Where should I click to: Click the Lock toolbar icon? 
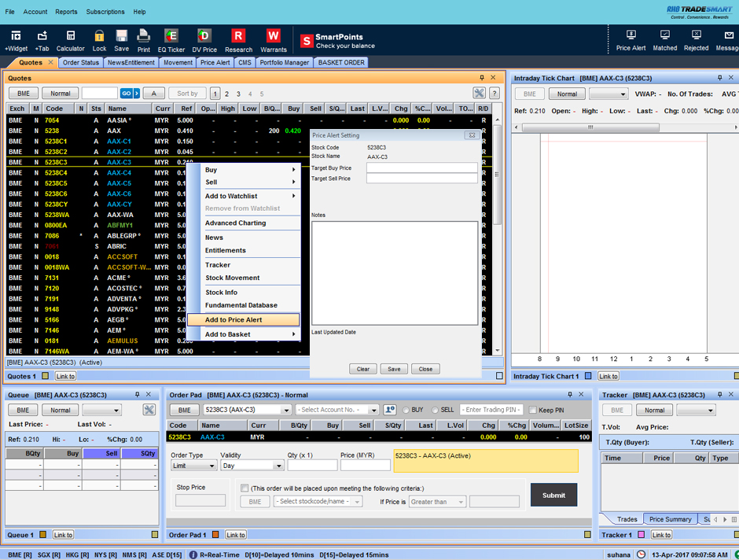point(99,41)
